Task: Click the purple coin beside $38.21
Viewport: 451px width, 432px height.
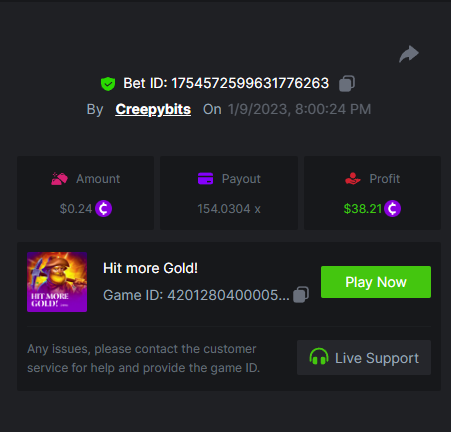Action: (x=392, y=209)
